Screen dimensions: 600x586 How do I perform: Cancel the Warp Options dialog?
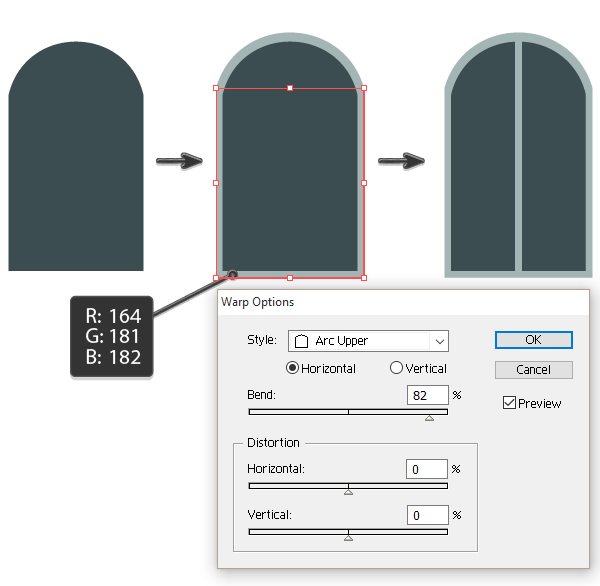coord(533,370)
